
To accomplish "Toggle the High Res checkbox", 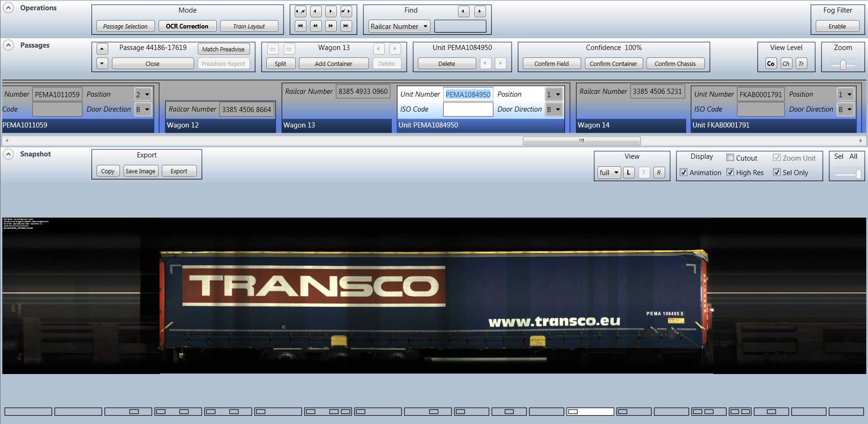I will coord(730,172).
